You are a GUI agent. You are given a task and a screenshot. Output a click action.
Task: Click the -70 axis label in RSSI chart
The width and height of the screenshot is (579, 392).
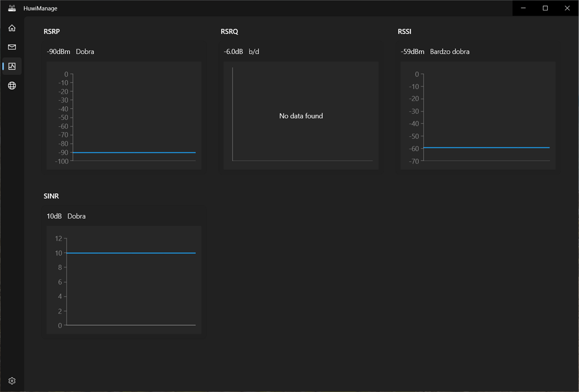(414, 161)
